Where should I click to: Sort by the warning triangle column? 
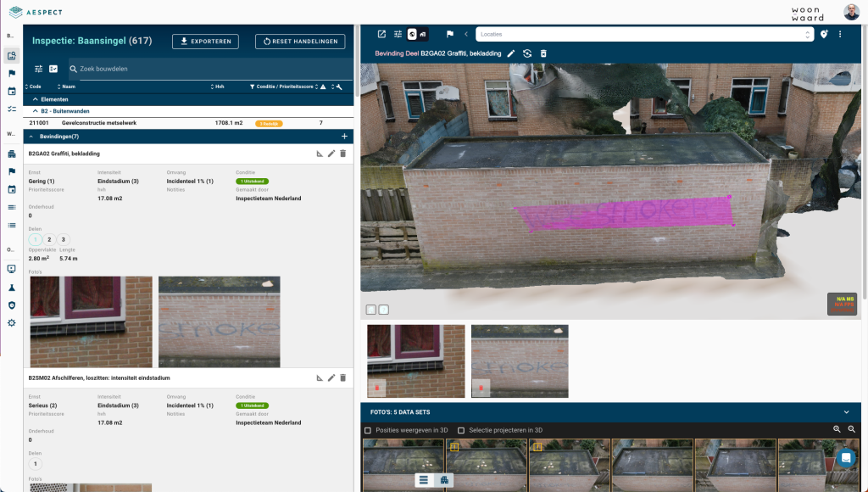[321, 87]
